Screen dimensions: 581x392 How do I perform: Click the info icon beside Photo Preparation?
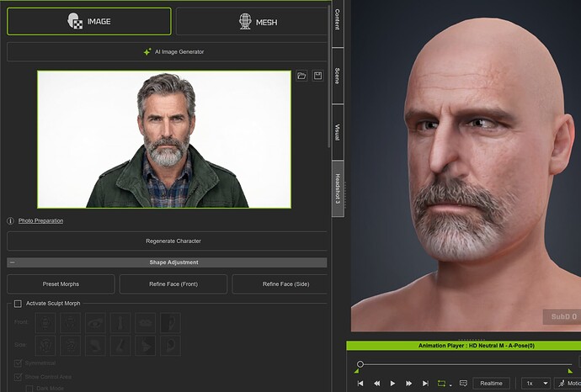point(10,221)
